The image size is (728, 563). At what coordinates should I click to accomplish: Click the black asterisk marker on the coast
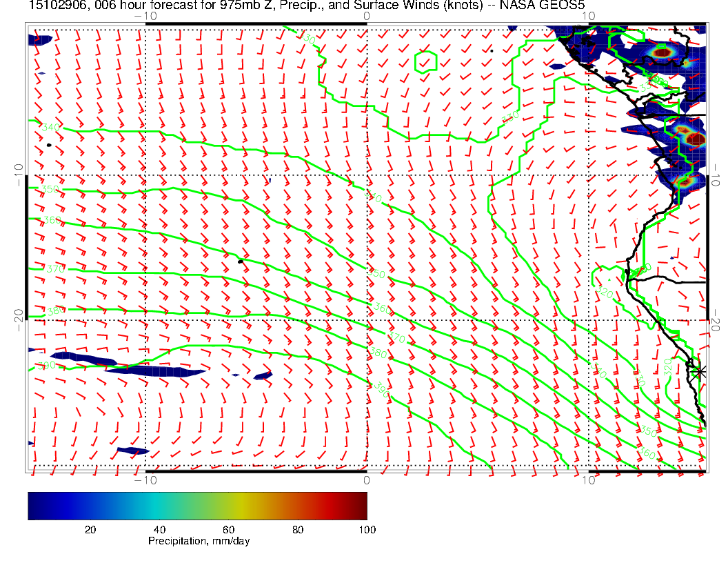pyautogui.click(x=700, y=371)
